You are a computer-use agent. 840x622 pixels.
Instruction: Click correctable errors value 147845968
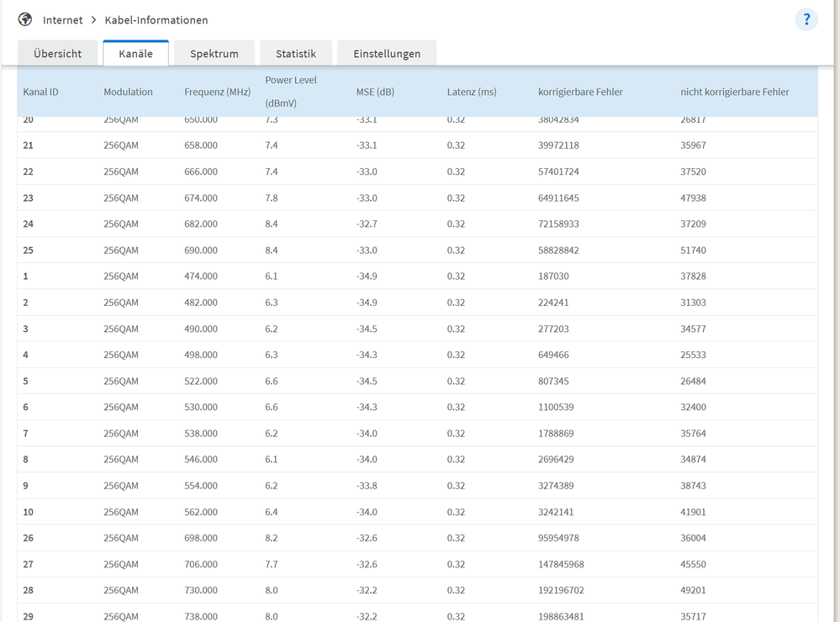[562, 564]
